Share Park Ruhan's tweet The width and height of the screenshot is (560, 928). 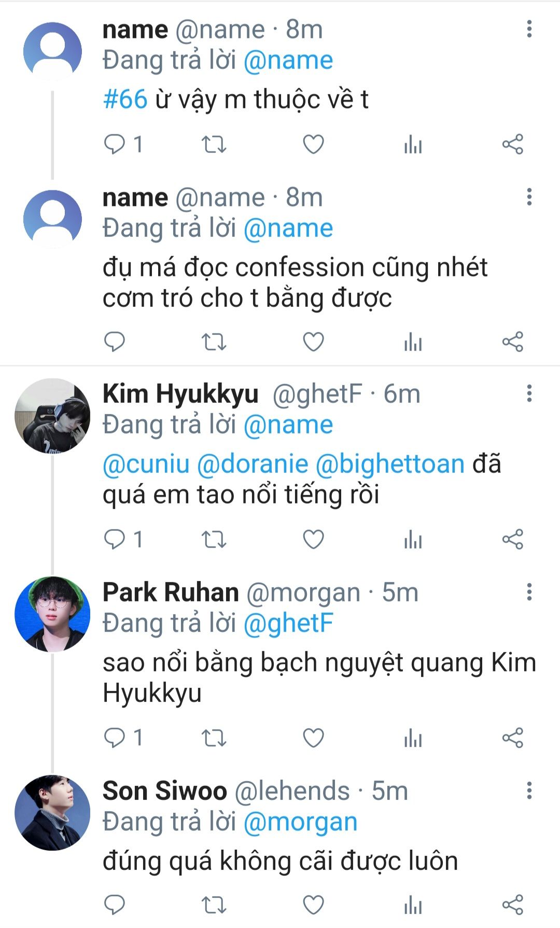click(x=512, y=738)
